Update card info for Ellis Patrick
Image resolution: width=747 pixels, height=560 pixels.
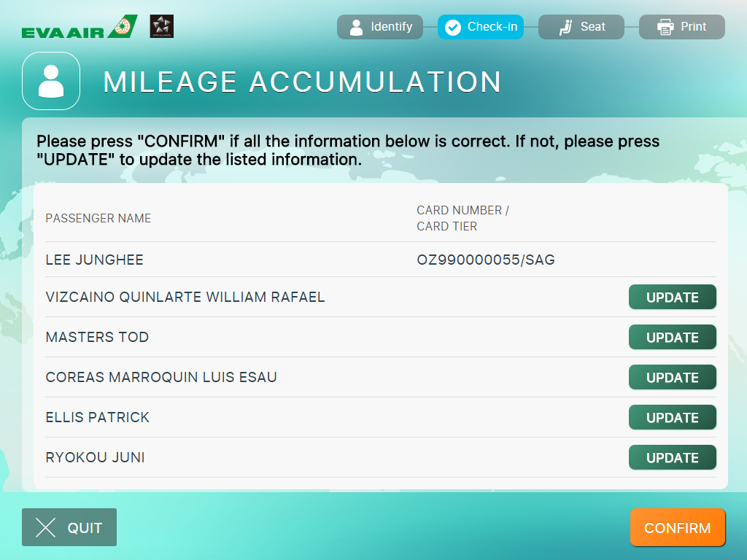click(672, 418)
